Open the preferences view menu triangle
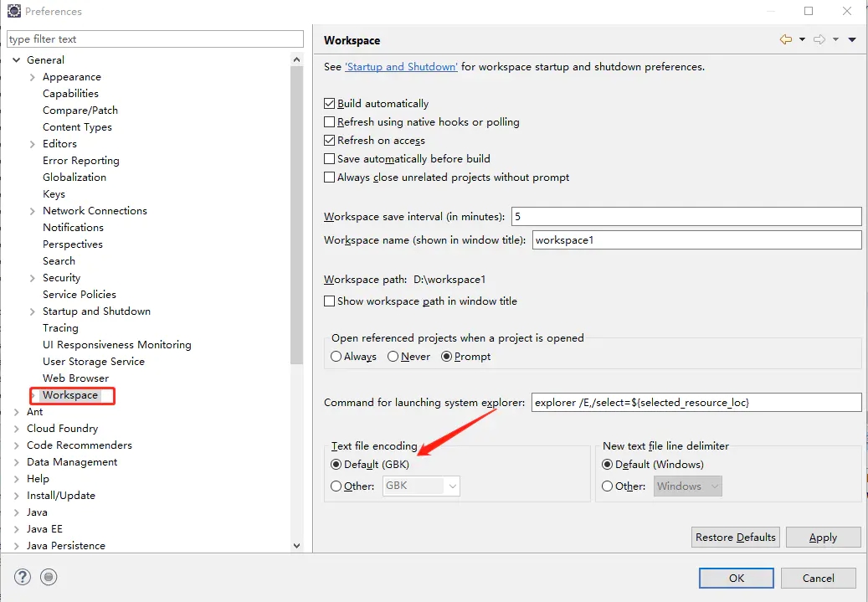The width and height of the screenshot is (868, 602). pyautogui.click(x=852, y=40)
